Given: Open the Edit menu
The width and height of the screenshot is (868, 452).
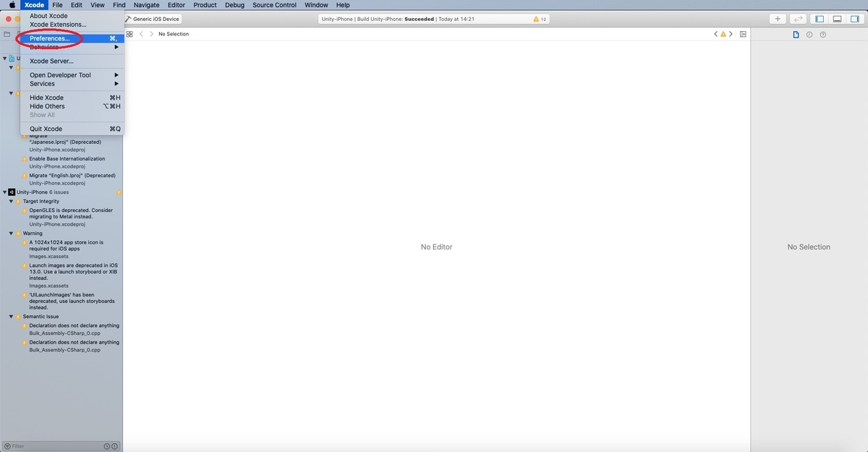Looking at the screenshot, I should click(76, 5).
